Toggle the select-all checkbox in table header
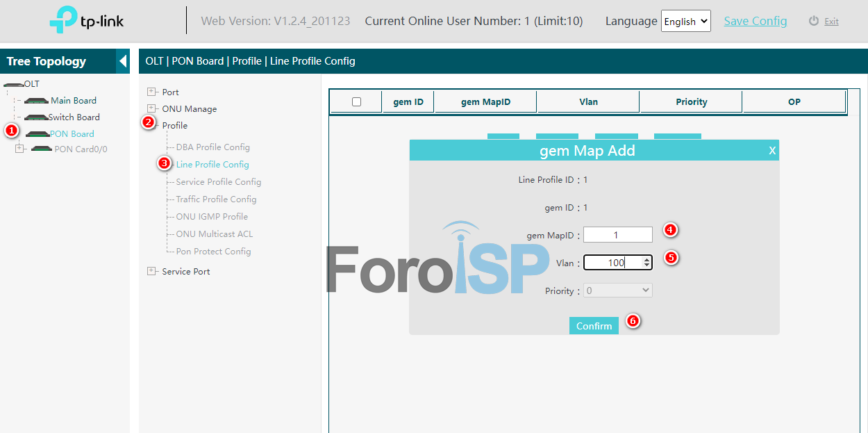The height and width of the screenshot is (433, 868). (x=356, y=102)
